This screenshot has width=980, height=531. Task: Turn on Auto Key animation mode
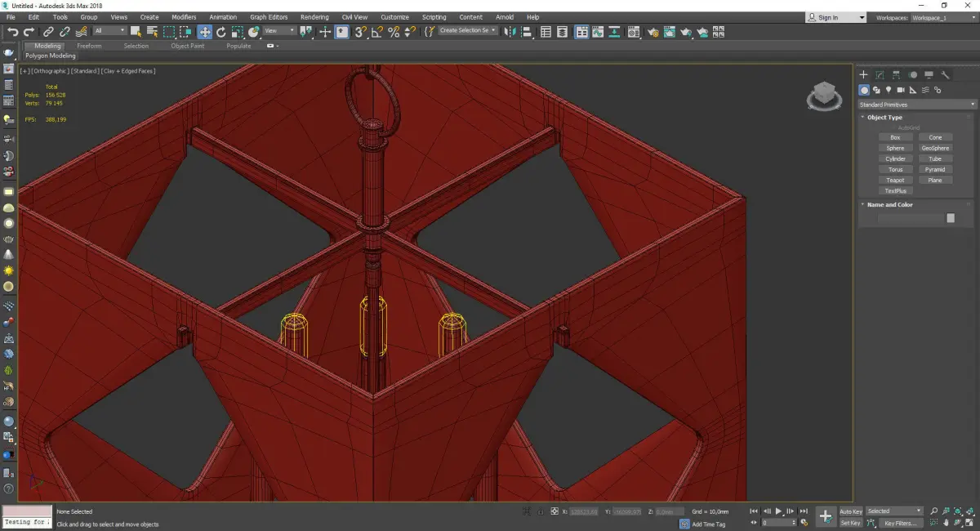pyautogui.click(x=851, y=511)
